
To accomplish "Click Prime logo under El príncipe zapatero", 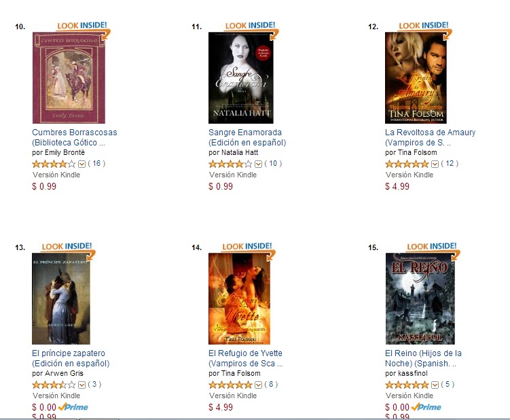I will pyautogui.click(x=73, y=407).
